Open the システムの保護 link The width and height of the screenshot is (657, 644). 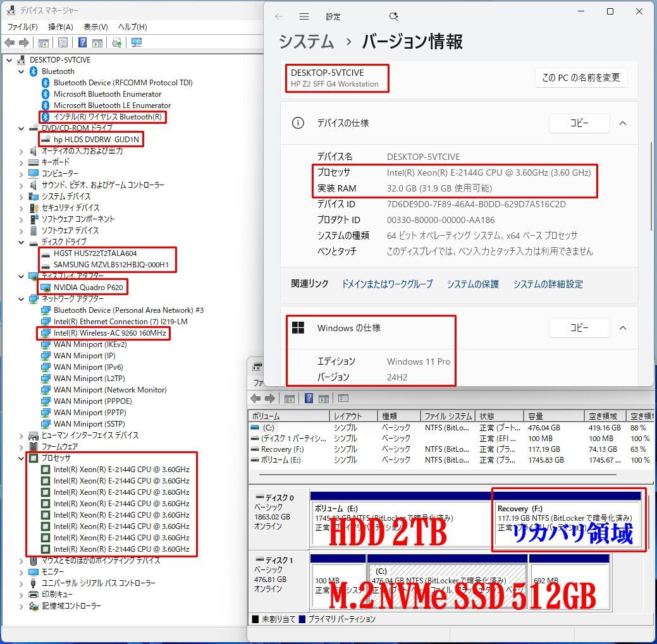(x=472, y=284)
